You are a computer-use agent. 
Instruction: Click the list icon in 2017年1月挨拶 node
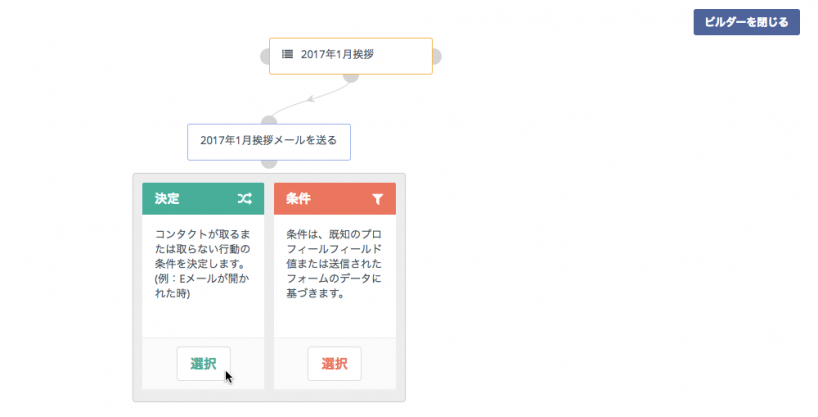pyautogui.click(x=287, y=55)
